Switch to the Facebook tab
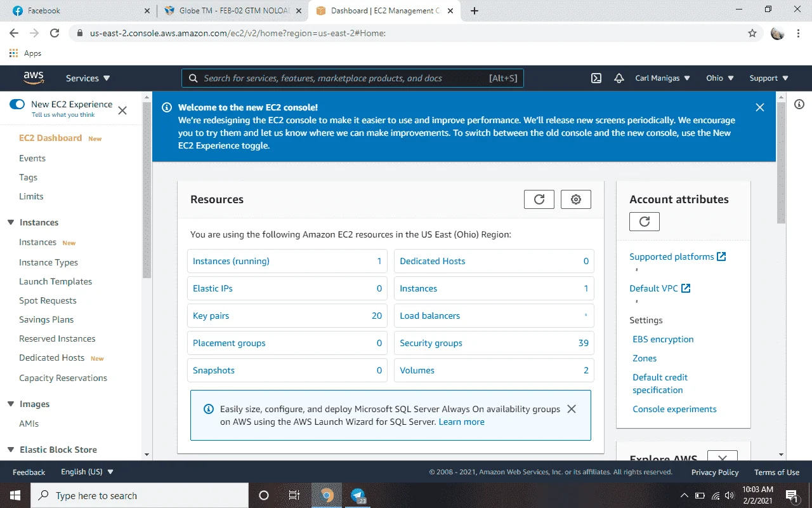Viewport: 812px width, 508px height. 78,11
